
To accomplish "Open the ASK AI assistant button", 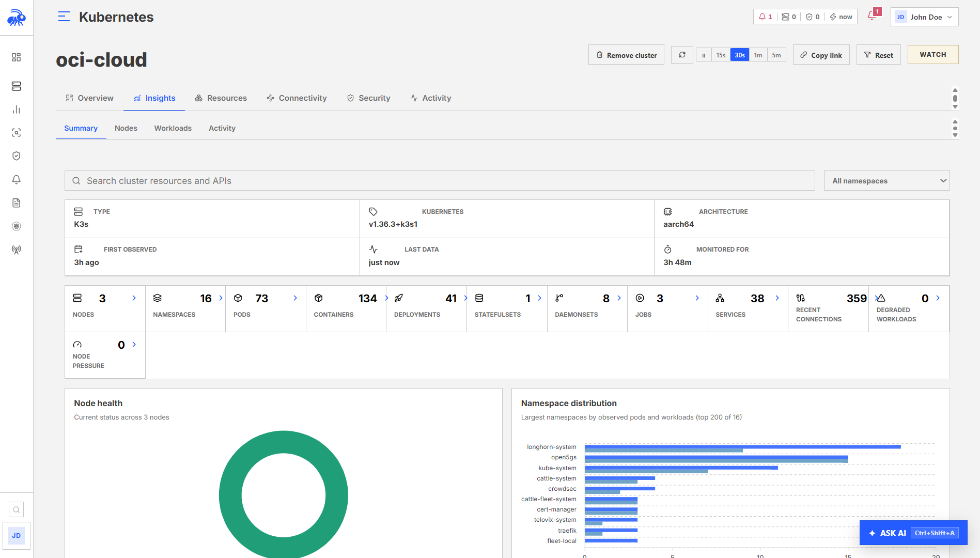I will (913, 533).
